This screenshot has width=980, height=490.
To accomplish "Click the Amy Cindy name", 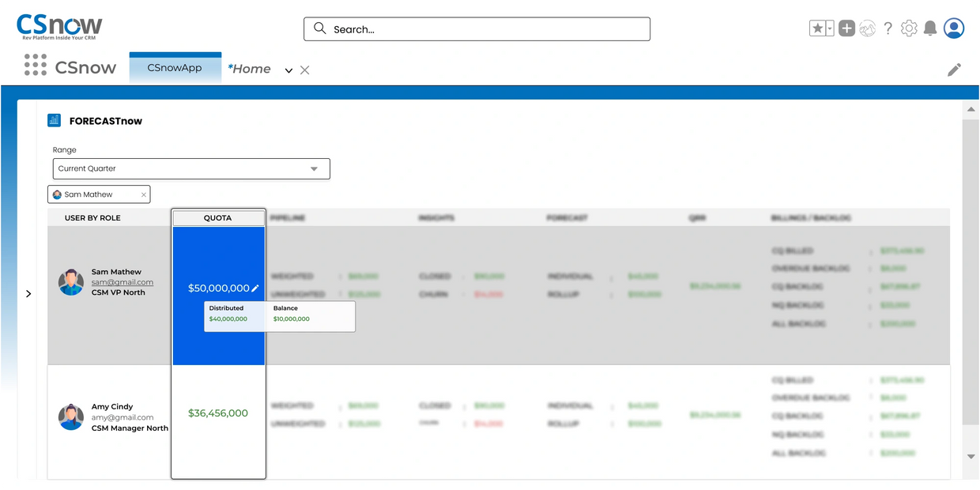I will pyautogui.click(x=112, y=406).
